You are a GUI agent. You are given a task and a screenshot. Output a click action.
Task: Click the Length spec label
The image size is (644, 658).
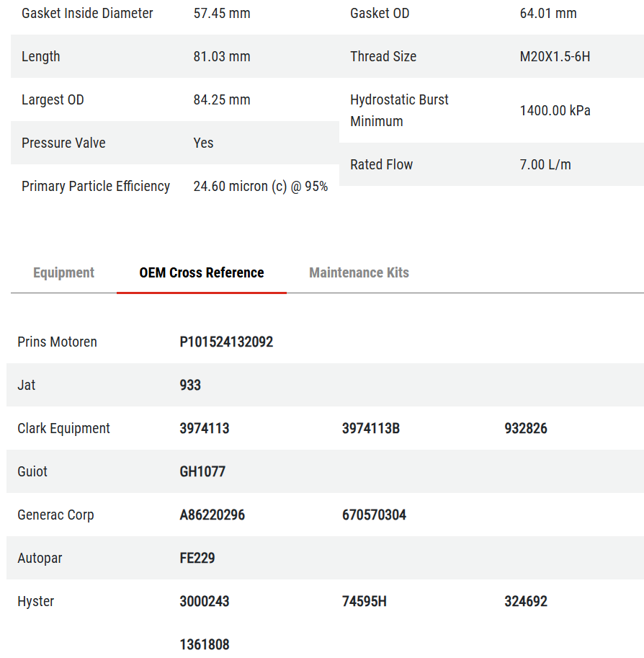[x=40, y=57]
